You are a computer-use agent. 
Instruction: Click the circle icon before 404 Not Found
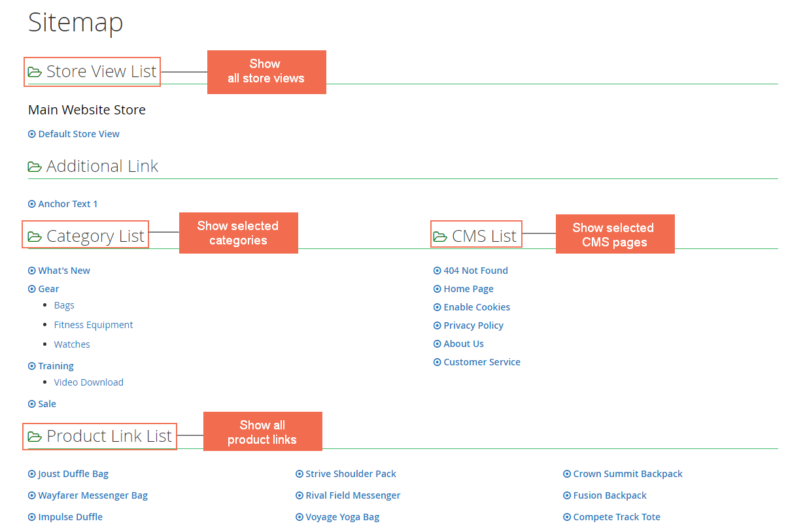pos(437,271)
